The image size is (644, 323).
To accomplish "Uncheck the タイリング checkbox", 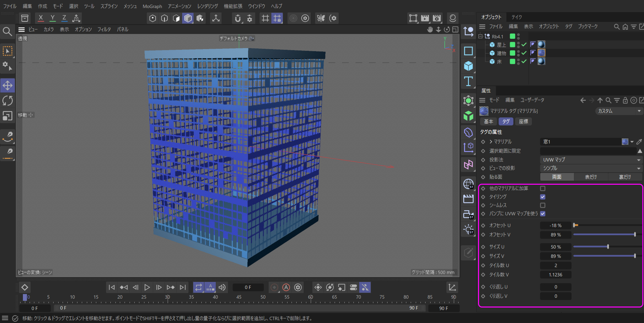I will click(543, 197).
